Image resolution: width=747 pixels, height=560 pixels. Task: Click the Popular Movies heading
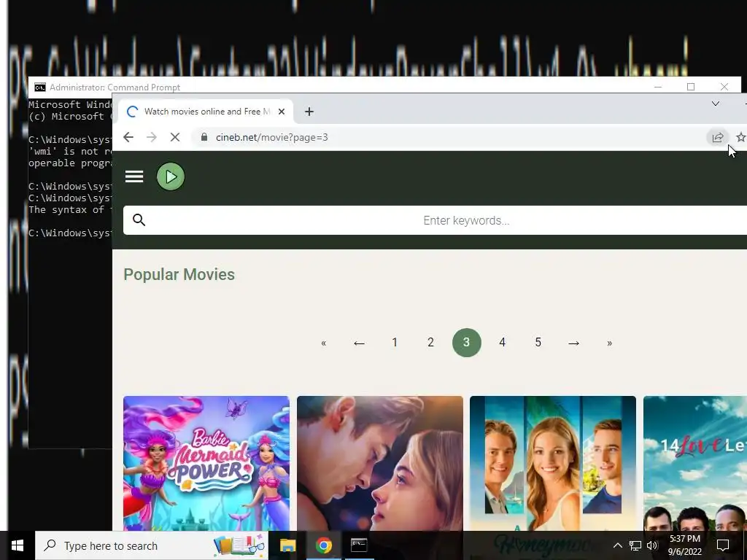179,274
